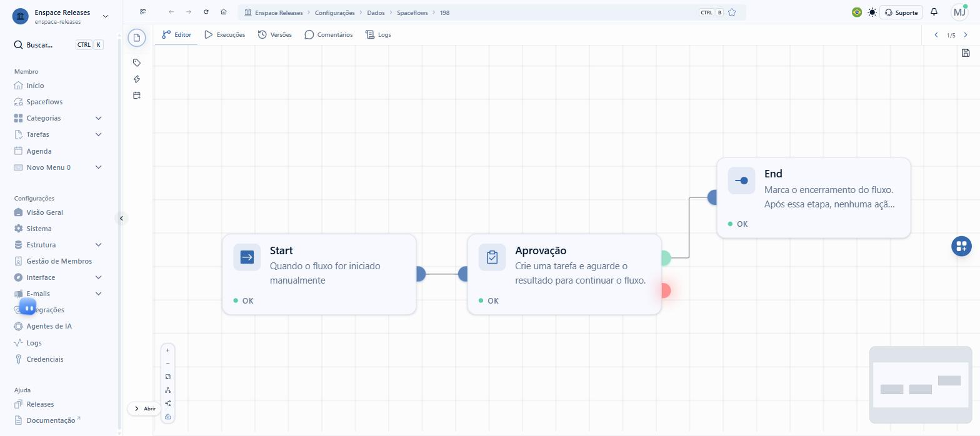Open the MJ user avatar menu
This screenshot has width=980, height=436.
point(959,12)
